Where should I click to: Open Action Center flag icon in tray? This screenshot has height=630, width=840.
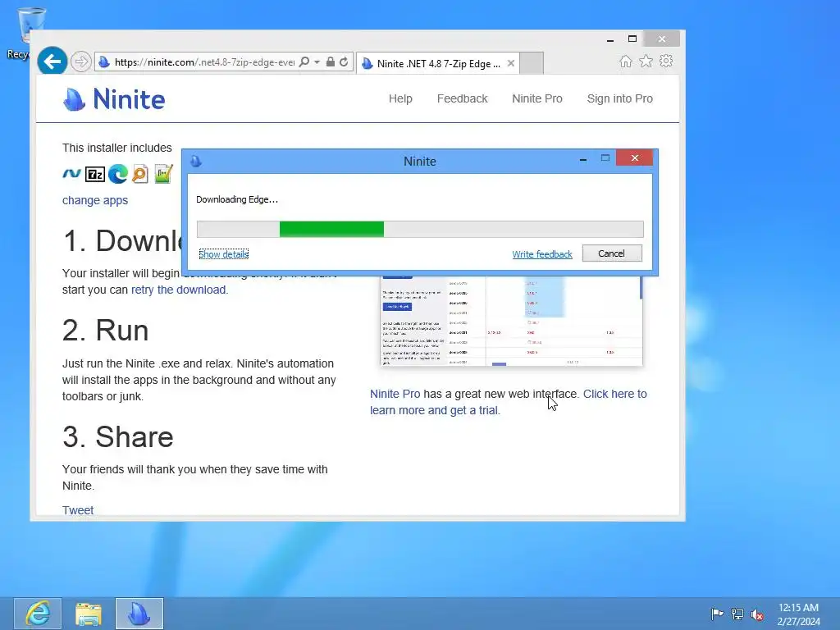(x=717, y=614)
